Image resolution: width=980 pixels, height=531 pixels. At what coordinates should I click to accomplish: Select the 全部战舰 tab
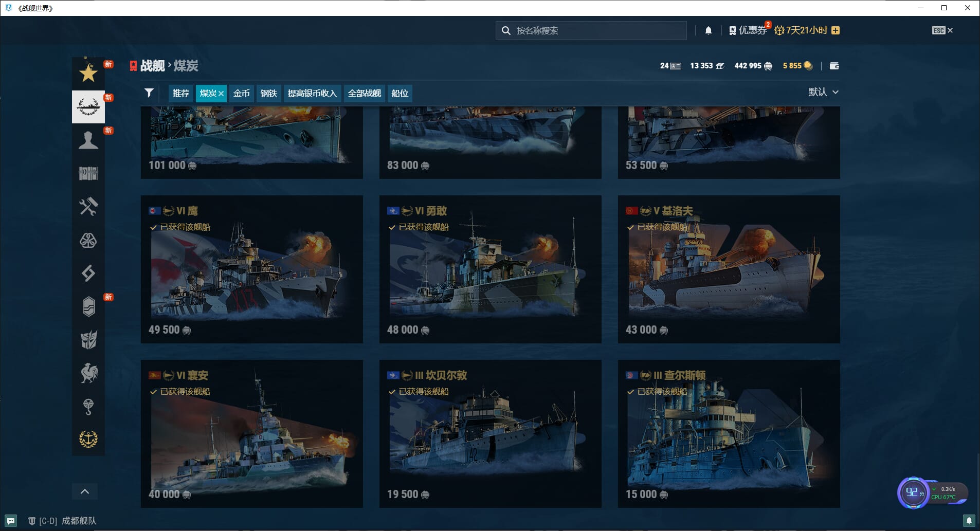pyautogui.click(x=364, y=94)
